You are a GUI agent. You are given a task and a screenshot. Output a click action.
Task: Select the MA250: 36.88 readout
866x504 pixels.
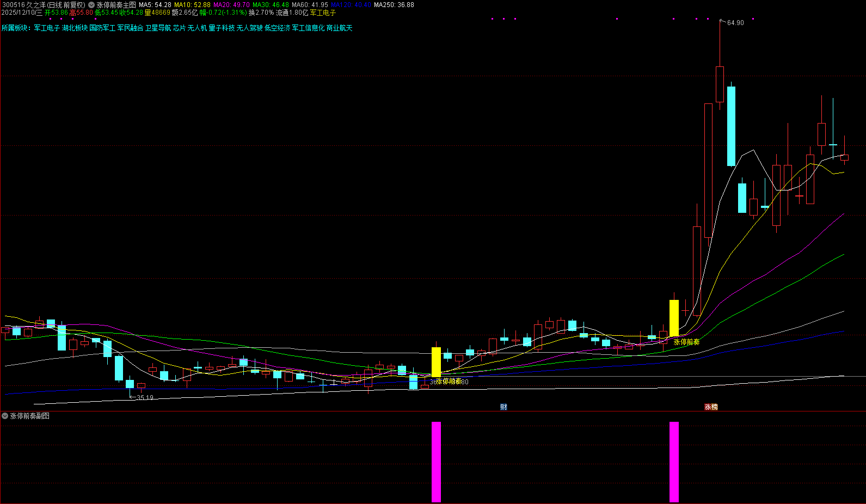(394, 5)
